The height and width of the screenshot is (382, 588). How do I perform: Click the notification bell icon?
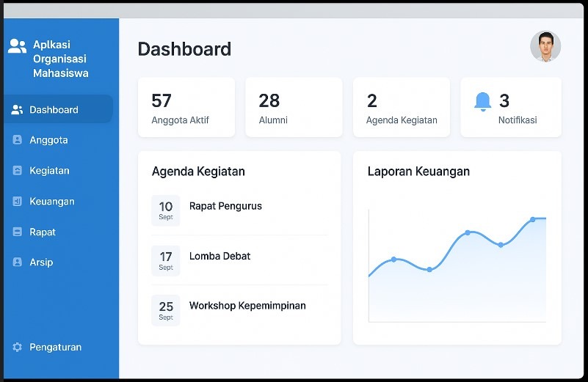click(x=482, y=101)
